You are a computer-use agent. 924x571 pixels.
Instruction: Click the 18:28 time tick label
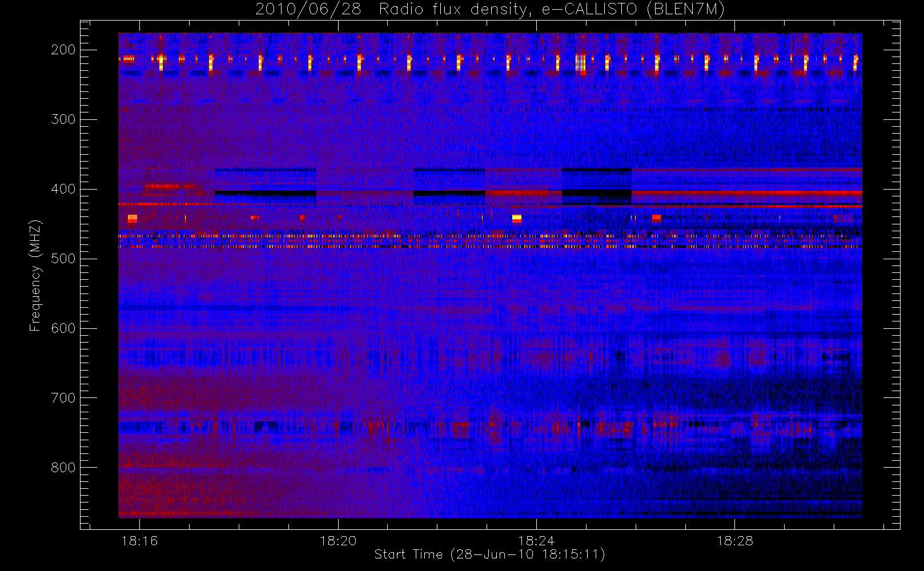[x=735, y=541]
